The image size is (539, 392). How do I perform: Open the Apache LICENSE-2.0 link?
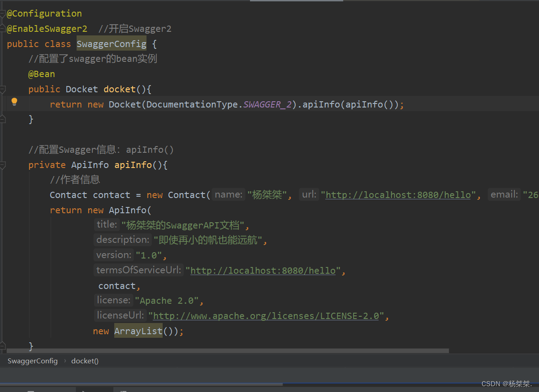pos(266,316)
